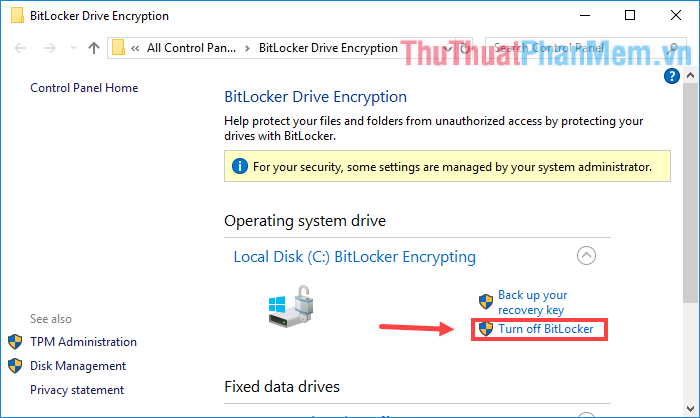Click the Back arrow navigation icon
Screen dimensions: 700x418
20,48
